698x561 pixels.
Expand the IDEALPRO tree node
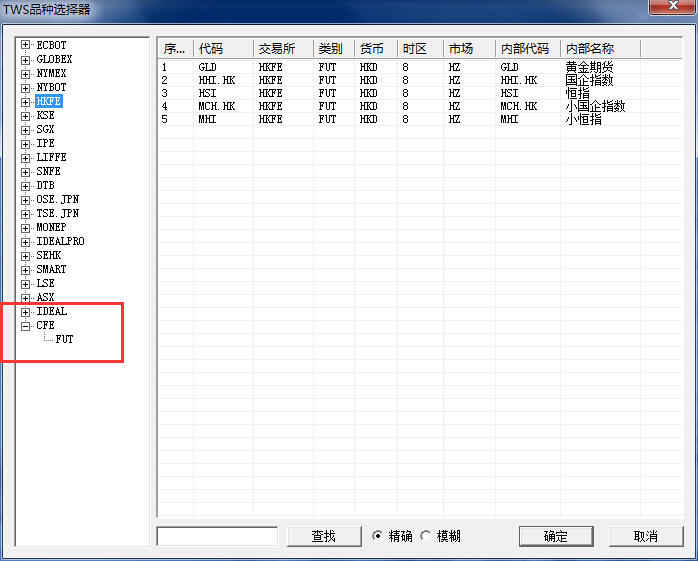point(25,242)
